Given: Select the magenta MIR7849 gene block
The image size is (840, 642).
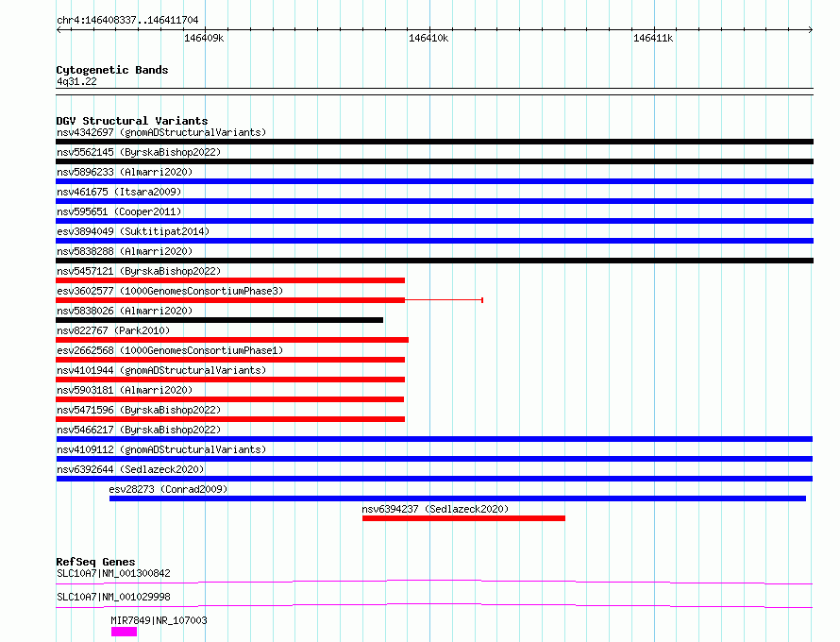Looking at the screenshot, I should (125, 633).
